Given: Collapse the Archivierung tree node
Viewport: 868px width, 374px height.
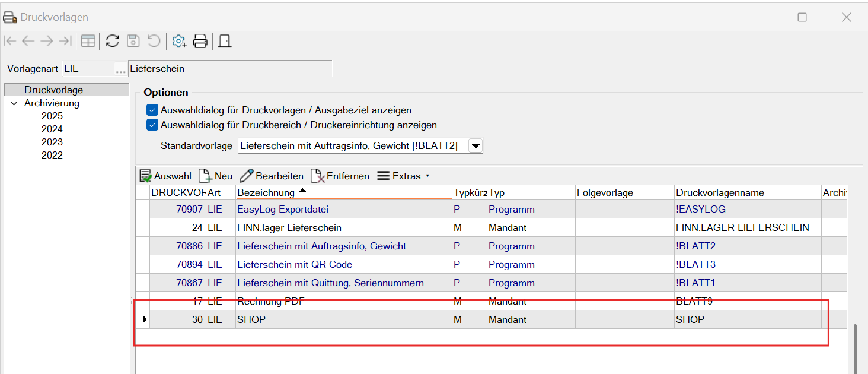Looking at the screenshot, I should pos(14,103).
